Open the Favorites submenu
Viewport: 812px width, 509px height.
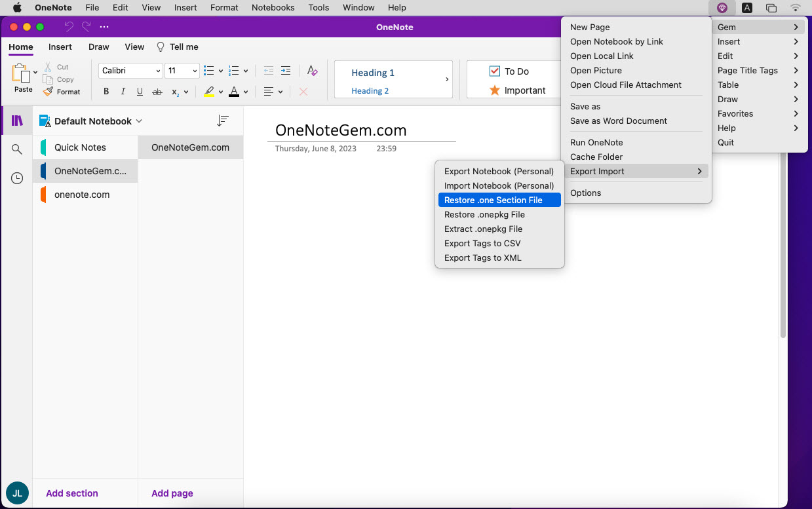pos(759,113)
